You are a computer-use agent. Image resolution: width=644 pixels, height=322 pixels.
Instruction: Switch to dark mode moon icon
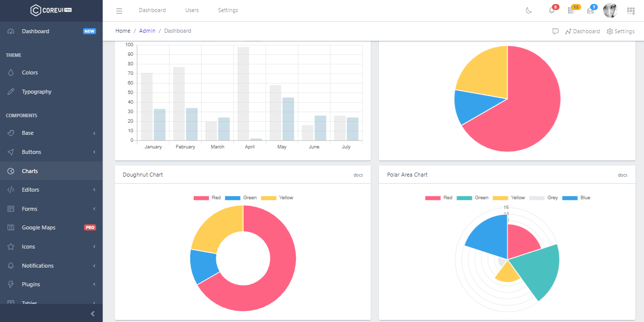pos(529,11)
